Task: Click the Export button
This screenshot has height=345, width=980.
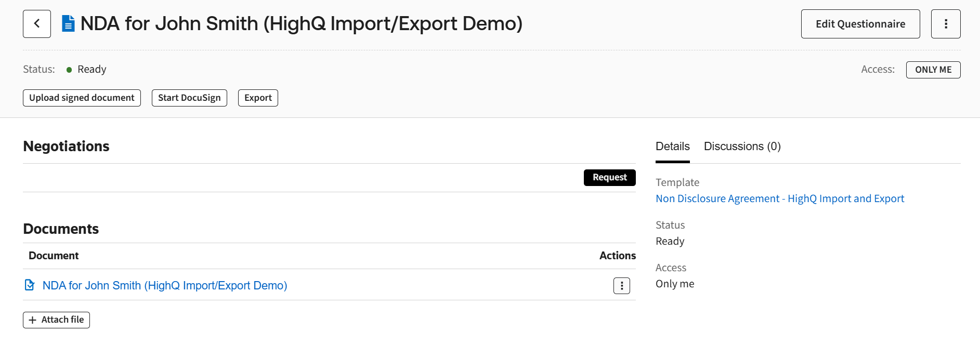Action: click(258, 97)
